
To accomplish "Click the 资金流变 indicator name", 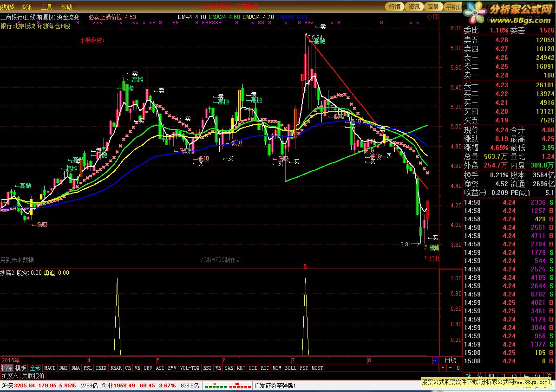I will (x=68, y=17).
